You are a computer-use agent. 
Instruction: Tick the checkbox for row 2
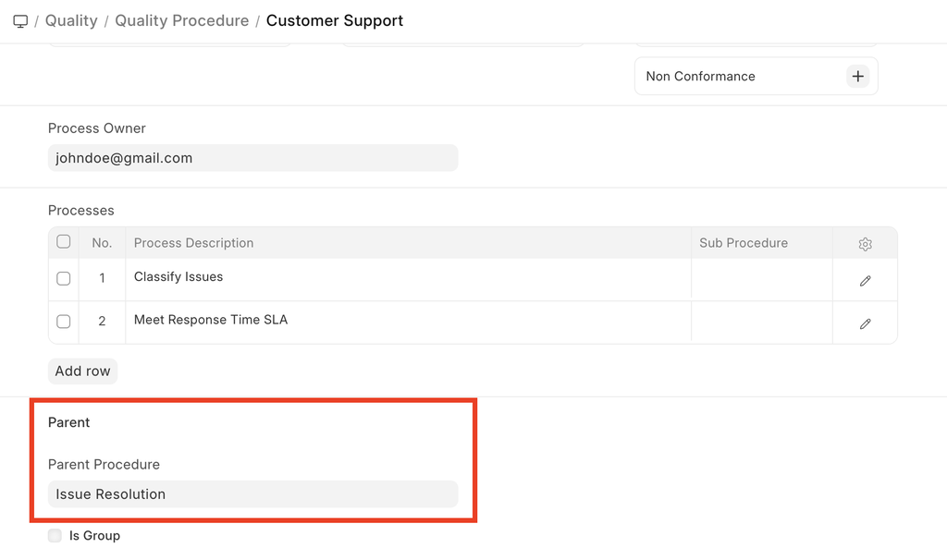coord(64,322)
